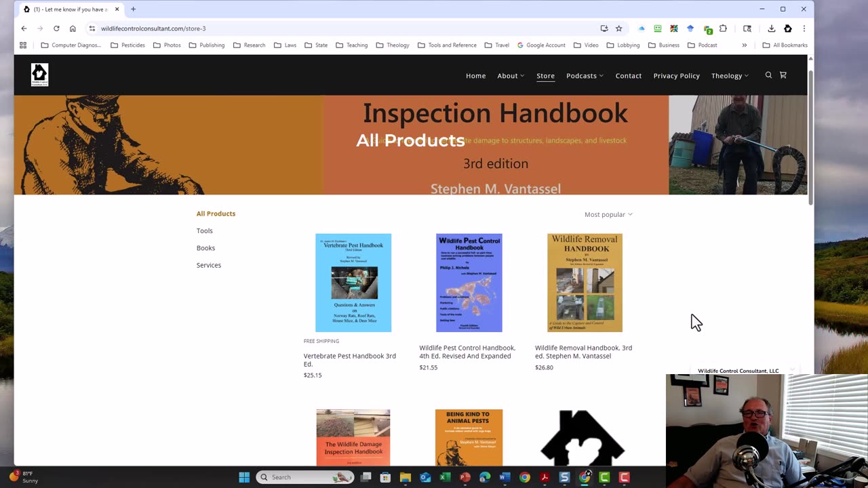Open Wildlife Pest Control Handbook 4th Ed. link
The width and height of the screenshot is (868, 488).
click(x=467, y=352)
